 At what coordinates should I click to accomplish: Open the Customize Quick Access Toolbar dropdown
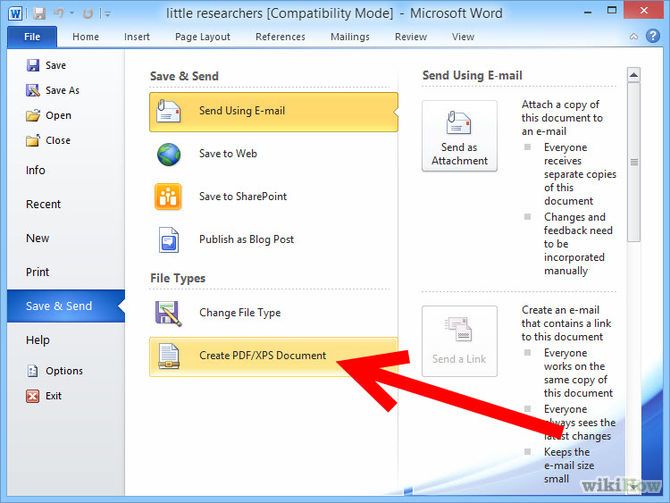(x=107, y=15)
